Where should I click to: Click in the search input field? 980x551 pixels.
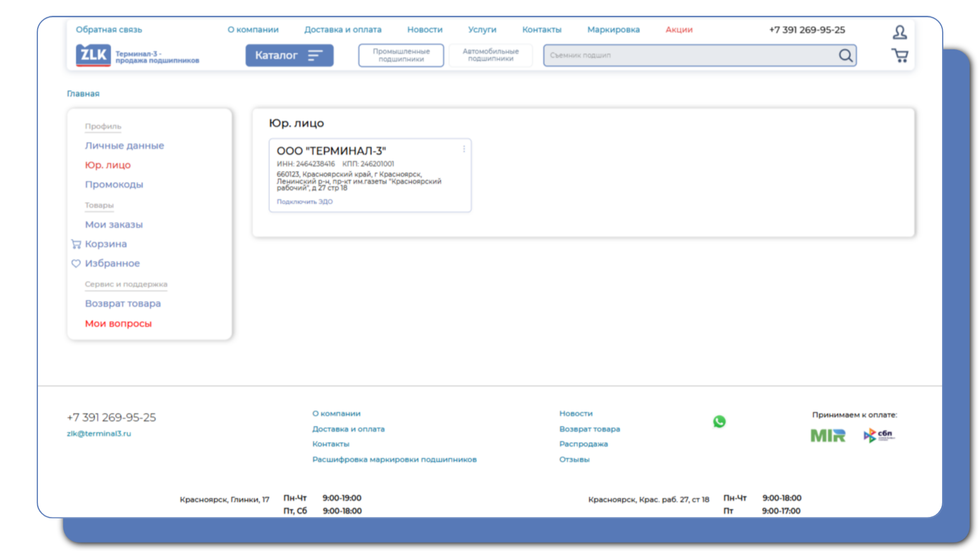(x=689, y=55)
